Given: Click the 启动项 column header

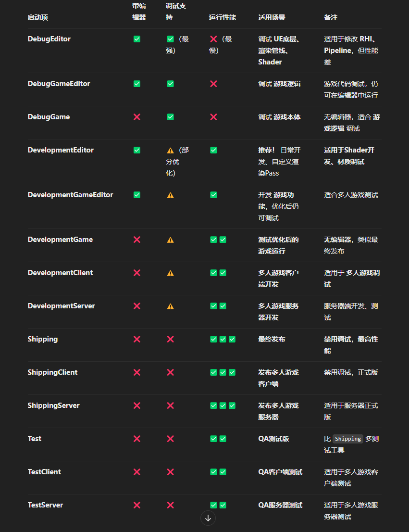Looking at the screenshot, I should coord(37,17).
